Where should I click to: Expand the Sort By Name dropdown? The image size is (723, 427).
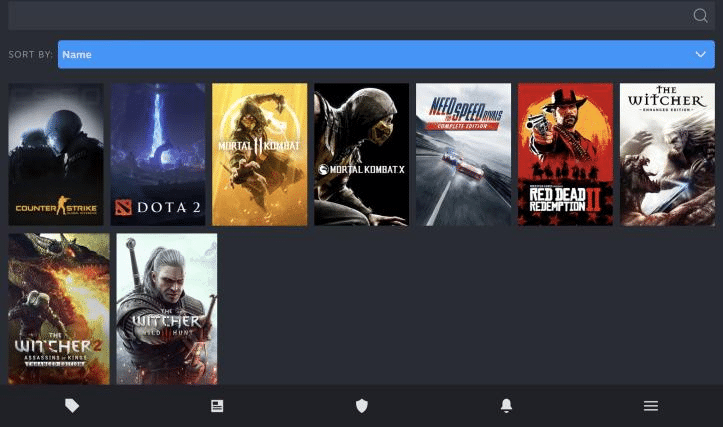point(386,54)
